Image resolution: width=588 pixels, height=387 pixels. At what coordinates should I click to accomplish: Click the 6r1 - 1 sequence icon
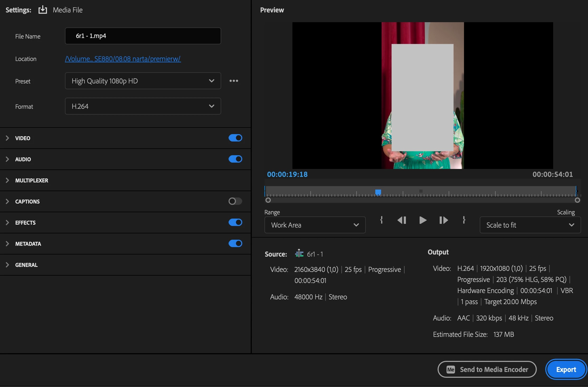(x=299, y=254)
